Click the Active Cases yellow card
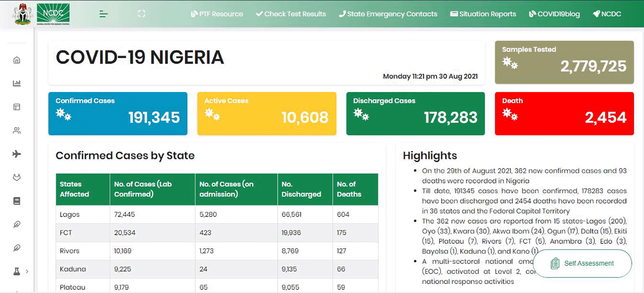 267,114
